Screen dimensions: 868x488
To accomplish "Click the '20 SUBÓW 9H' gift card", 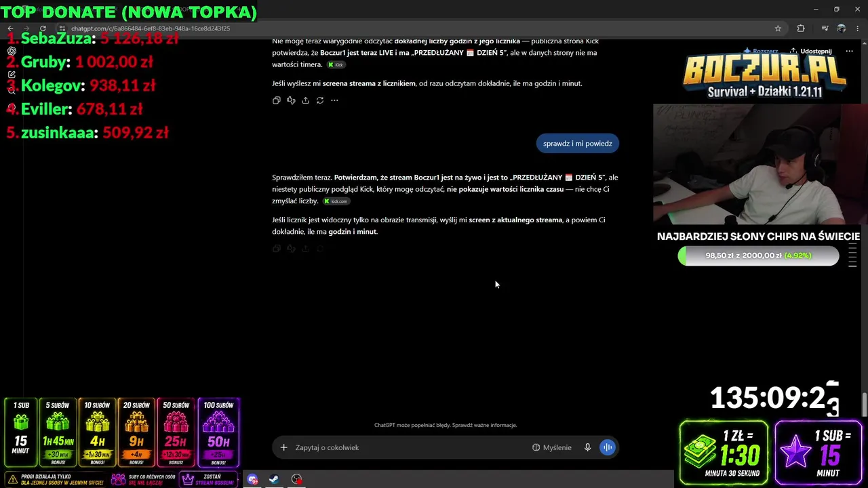I will [136, 432].
